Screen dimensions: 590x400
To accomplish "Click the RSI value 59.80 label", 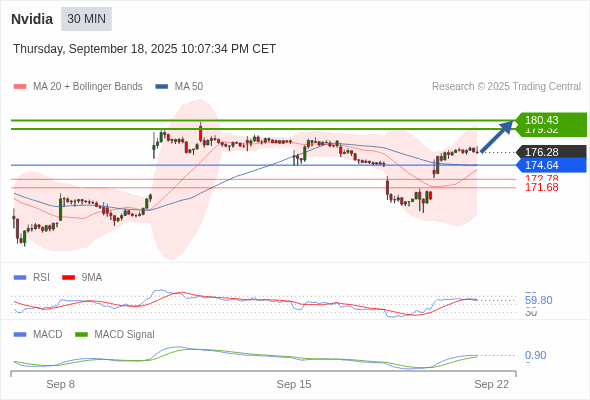I will point(538,300).
